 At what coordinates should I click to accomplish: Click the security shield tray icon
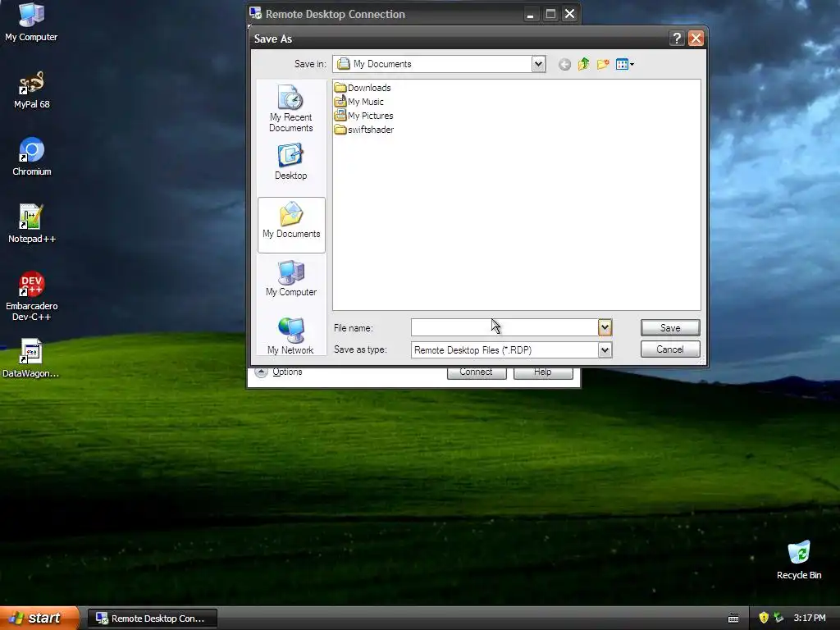764,619
